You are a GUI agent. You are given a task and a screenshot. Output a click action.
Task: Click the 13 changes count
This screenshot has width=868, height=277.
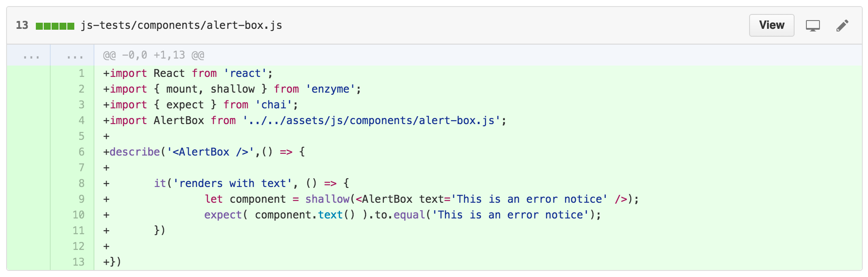(x=22, y=25)
